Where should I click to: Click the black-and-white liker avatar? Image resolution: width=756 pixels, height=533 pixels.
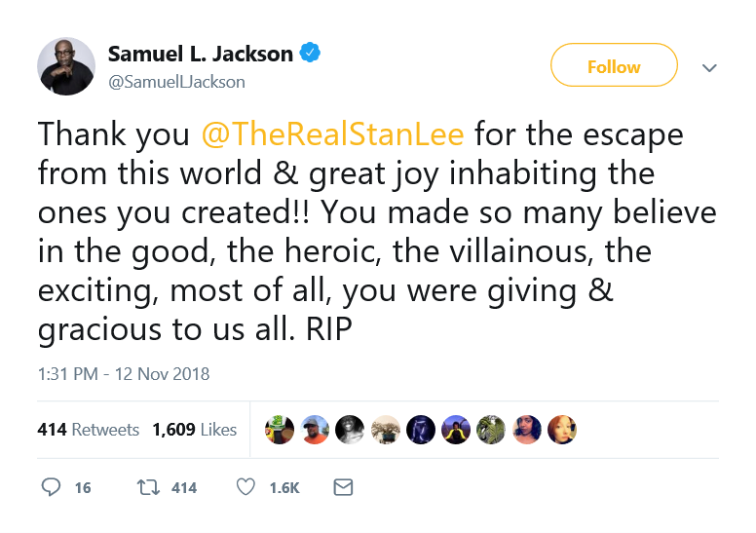coord(350,430)
